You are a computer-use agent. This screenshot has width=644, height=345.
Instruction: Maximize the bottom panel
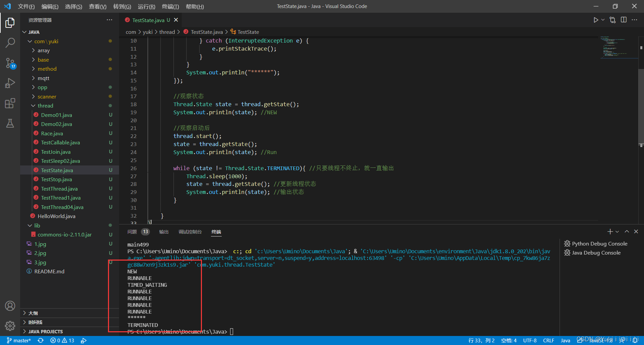click(627, 231)
